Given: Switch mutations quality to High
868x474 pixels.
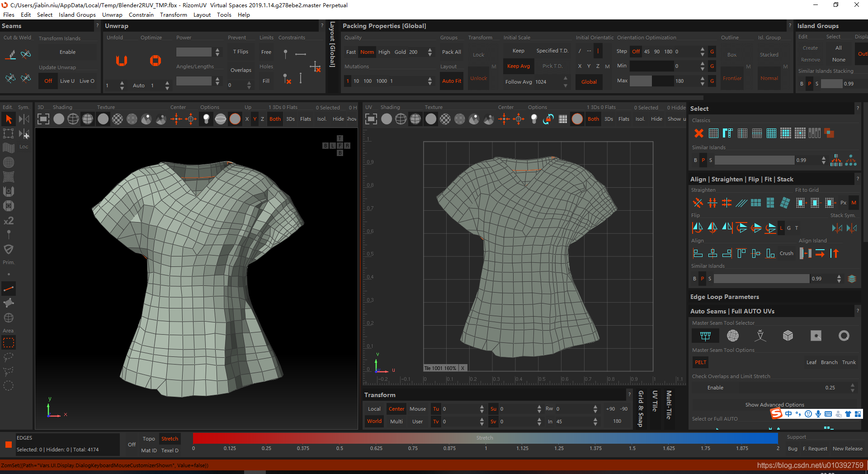Looking at the screenshot, I should pyautogui.click(x=384, y=52).
